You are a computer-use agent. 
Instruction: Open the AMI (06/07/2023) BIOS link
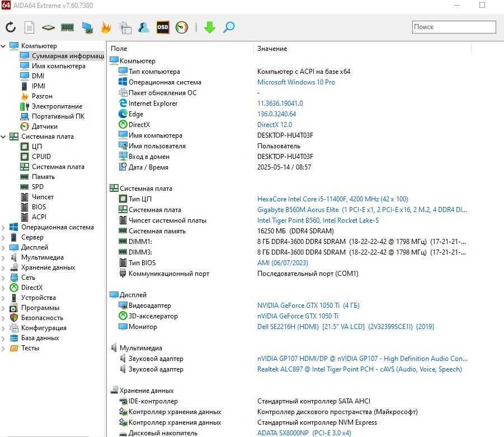(x=282, y=263)
